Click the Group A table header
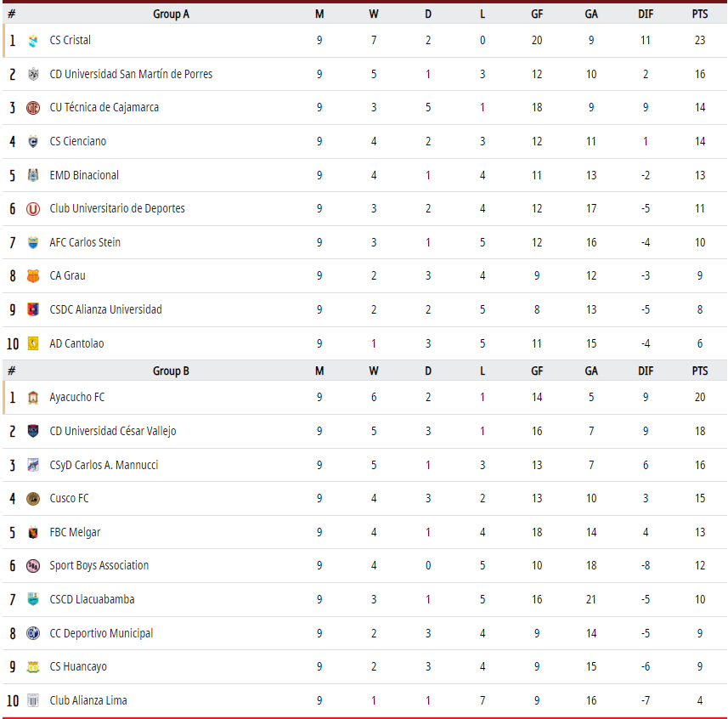This screenshot has height=719, width=728. (171, 14)
